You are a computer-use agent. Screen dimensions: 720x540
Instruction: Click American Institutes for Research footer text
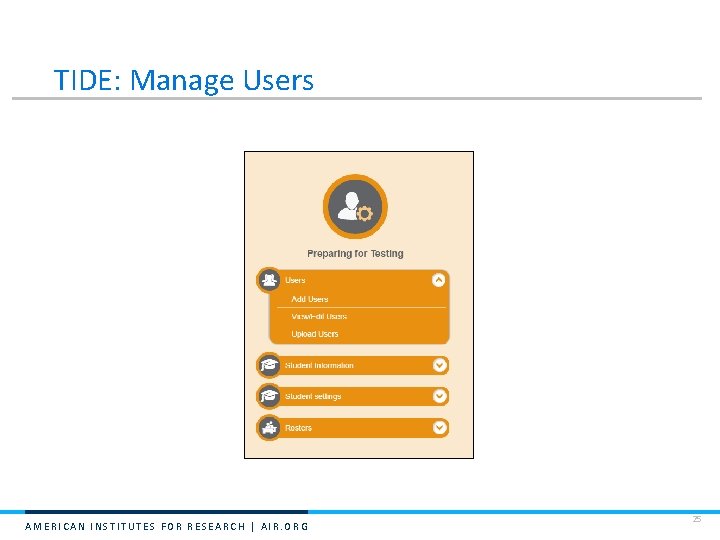(x=135, y=526)
